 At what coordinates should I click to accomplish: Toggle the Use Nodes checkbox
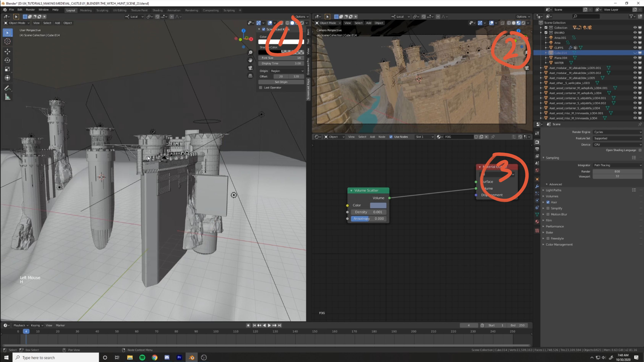click(391, 137)
